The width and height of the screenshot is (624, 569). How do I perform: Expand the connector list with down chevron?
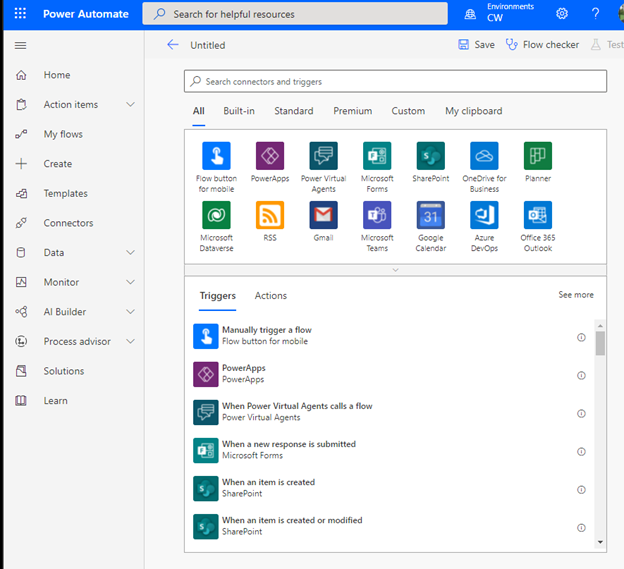pyautogui.click(x=395, y=270)
